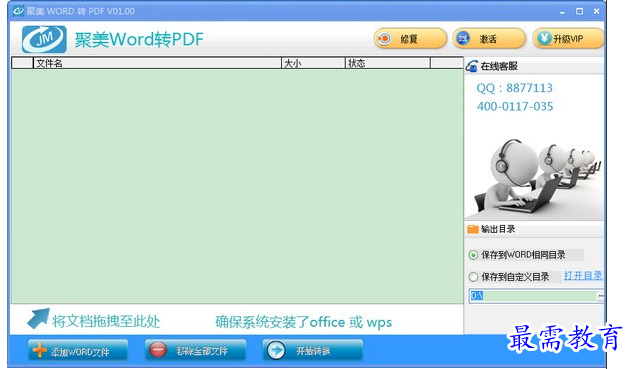Click the 在线客服 panel heading
Viewport: 631px width, 369px height.
pyautogui.click(x=499, y=66)
